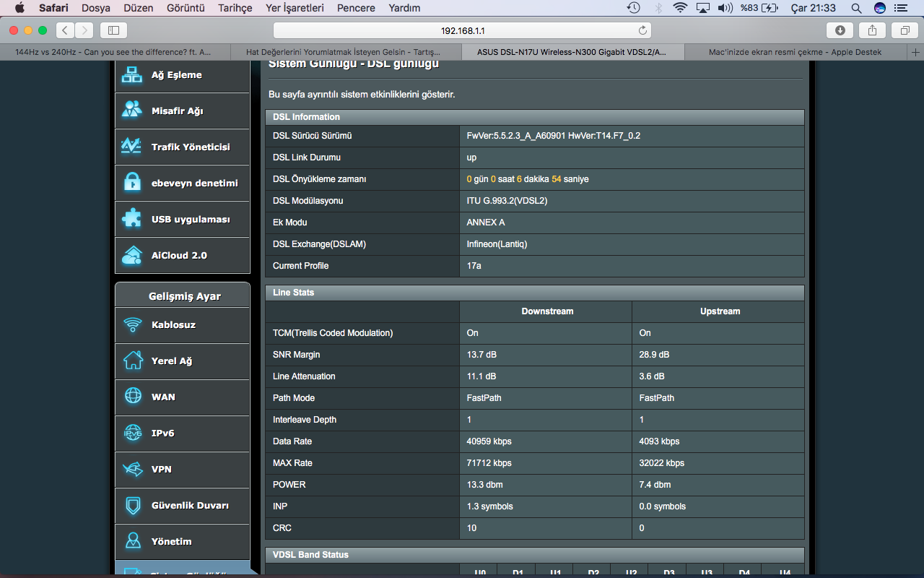924x578 pixels.
Task: Open AiCloud 2.0 cloud icon
Action: tap(132, 255)
